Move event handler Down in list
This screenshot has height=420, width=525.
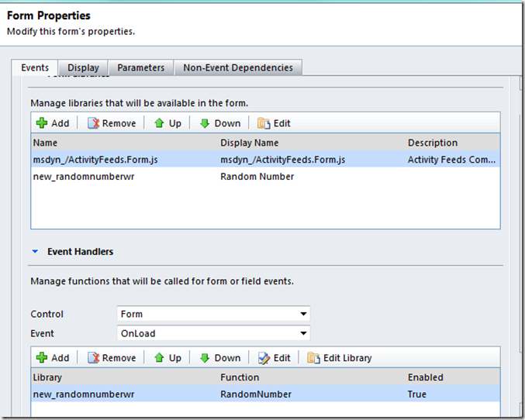[x=220, y=358]
